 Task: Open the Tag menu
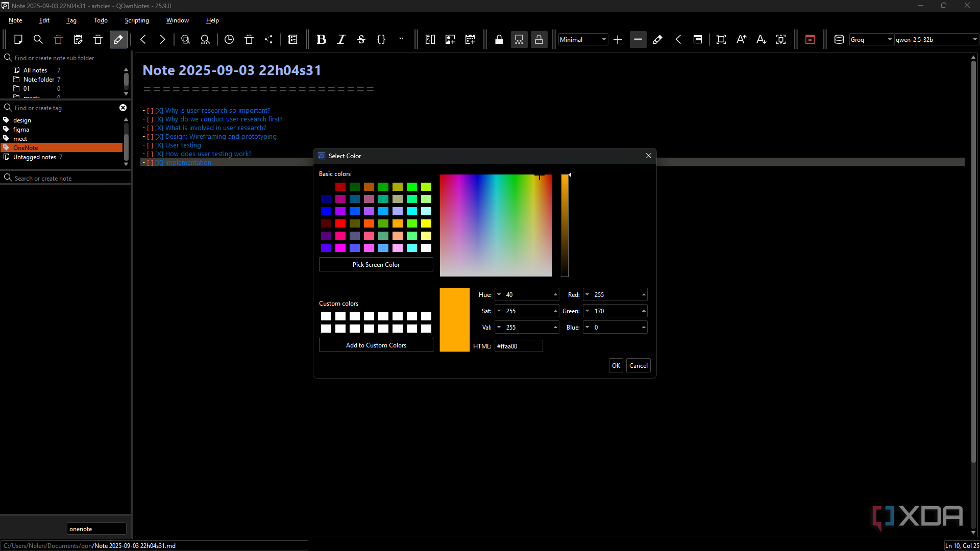tap(71, 20)
